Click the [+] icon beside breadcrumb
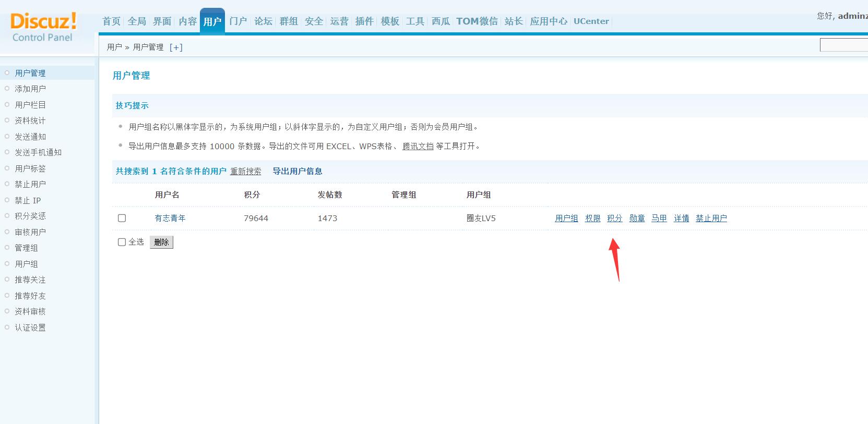The image size is (868, 424). click(x=176, y=47)
